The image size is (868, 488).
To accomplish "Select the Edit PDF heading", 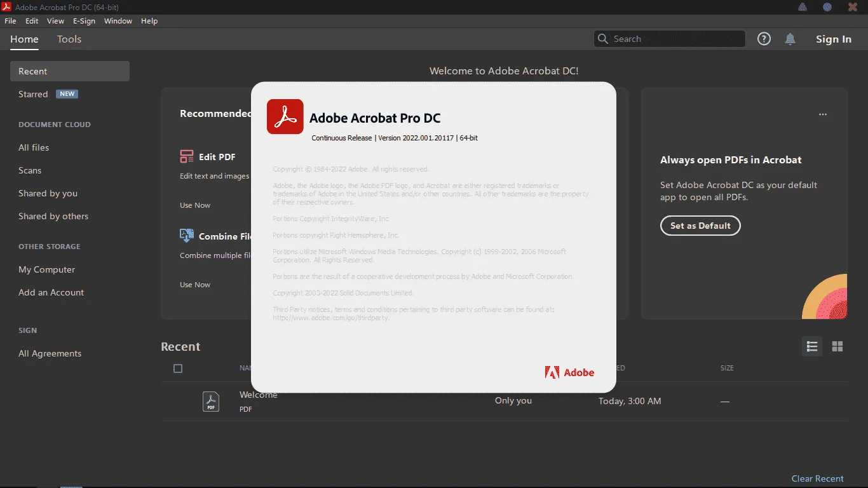I will [217, 157].
